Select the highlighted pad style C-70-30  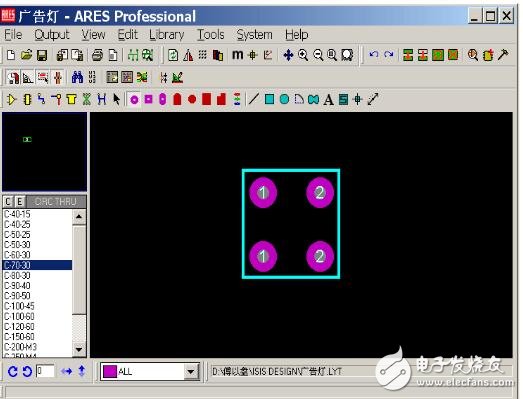(x=37, y=265)
